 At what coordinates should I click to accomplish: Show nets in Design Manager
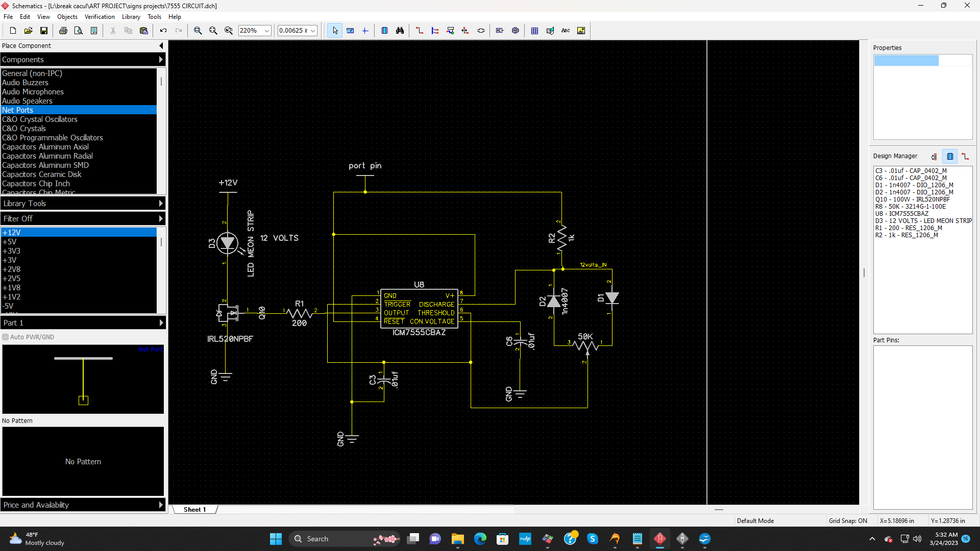(x=965, y=157)
